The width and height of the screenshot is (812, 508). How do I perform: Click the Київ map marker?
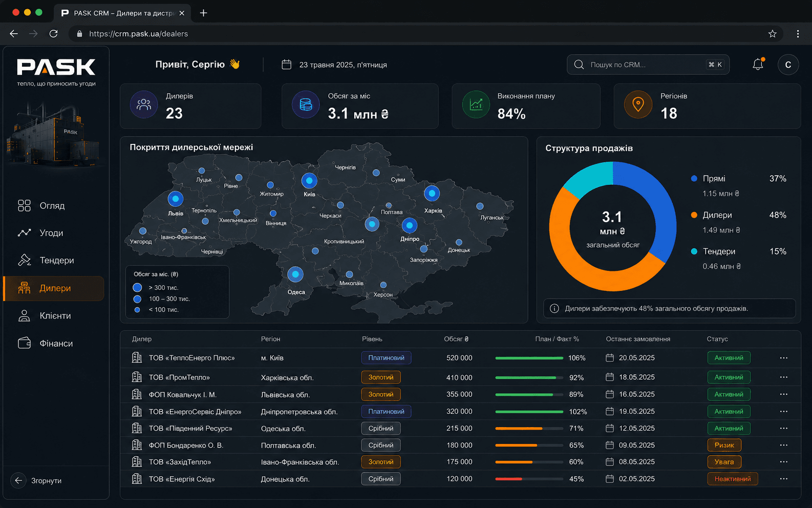click(309, 181)
